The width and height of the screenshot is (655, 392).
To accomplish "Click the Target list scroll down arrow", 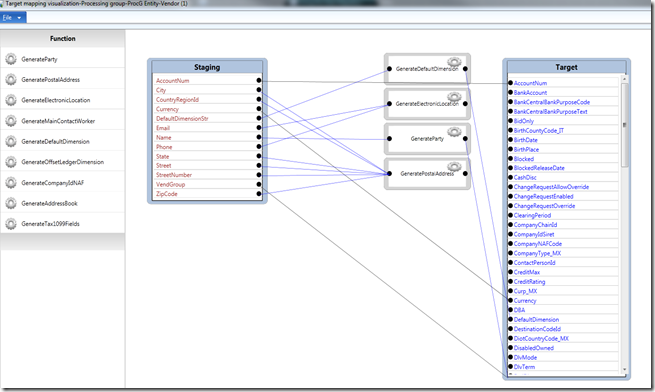I will (625, 369).
